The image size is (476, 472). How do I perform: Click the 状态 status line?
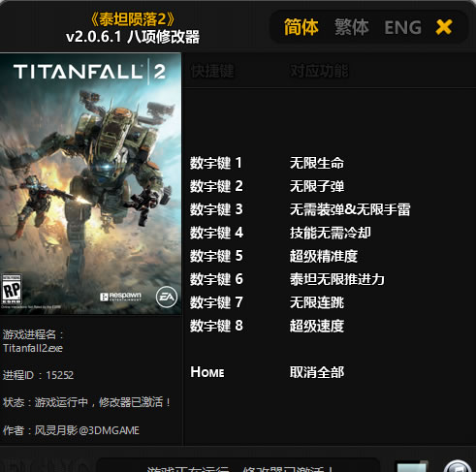(x=86, y=402)
